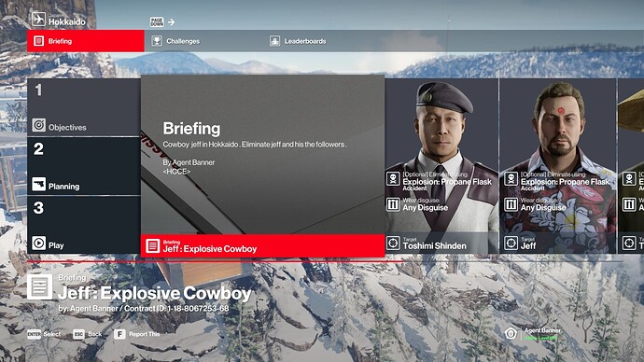Click the By Agent Banner author text

click(189, 162)
